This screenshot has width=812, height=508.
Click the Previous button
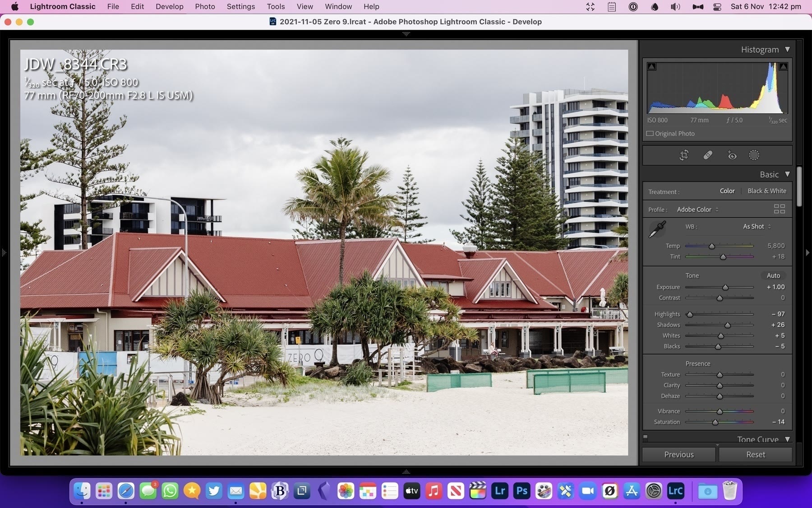[678, 455]
